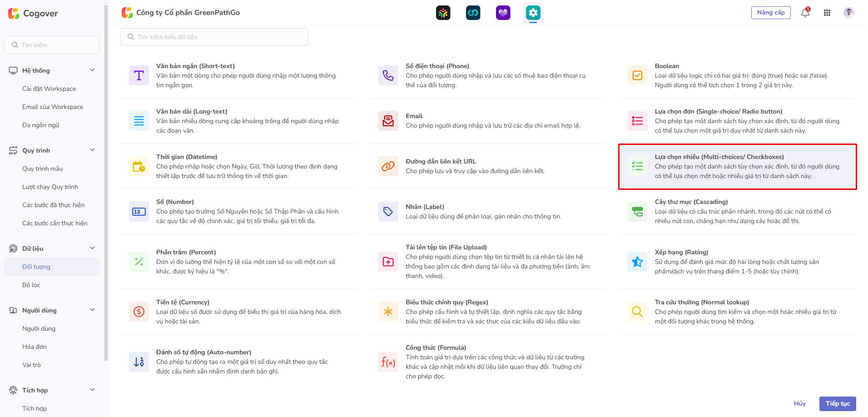This screenshot has width=868, height=417.
Task: Collapse the Quy trình sidebar section
Action: 92,150
